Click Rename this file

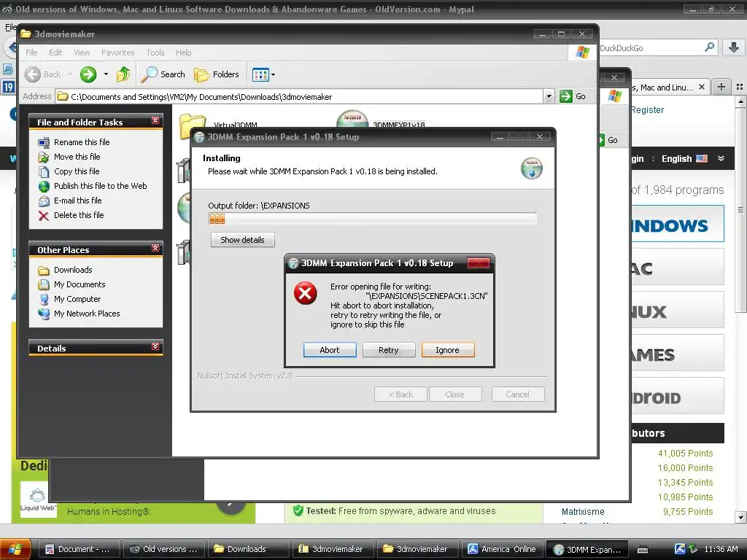pos(82,142)
